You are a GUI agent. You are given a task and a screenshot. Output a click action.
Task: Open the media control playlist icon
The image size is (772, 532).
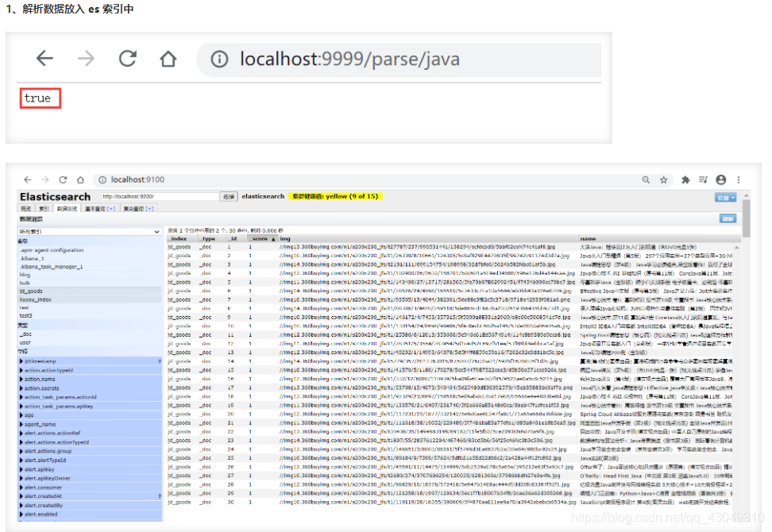click(x=703, y=179)
